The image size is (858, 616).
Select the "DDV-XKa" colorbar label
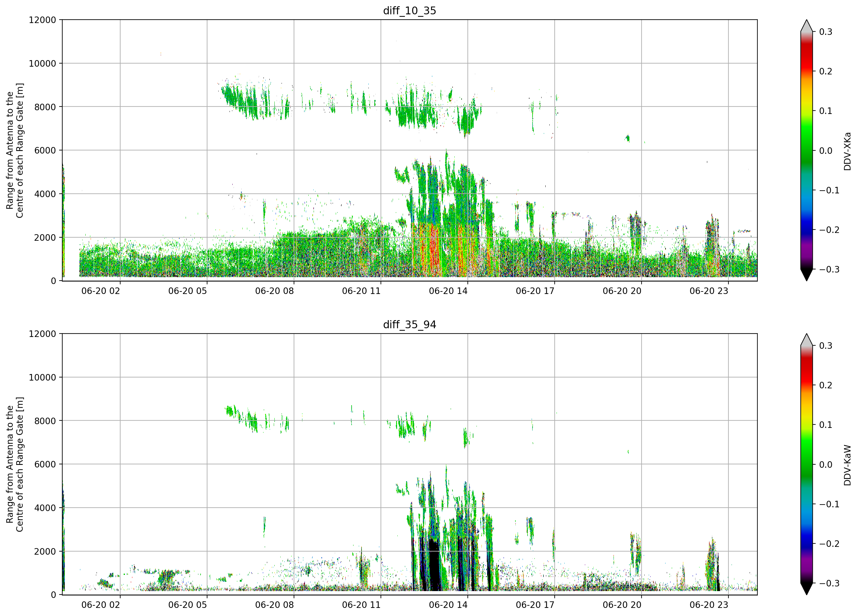click(x=847, y=151)
